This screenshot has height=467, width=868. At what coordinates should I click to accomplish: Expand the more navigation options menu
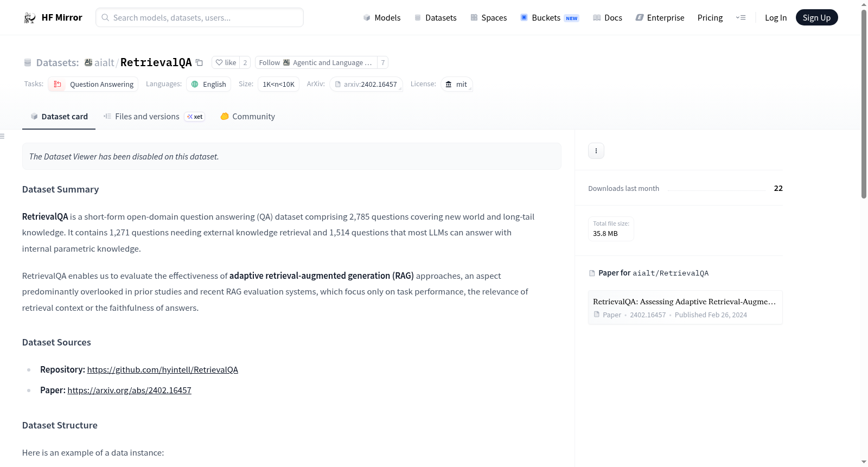(741, 17)
